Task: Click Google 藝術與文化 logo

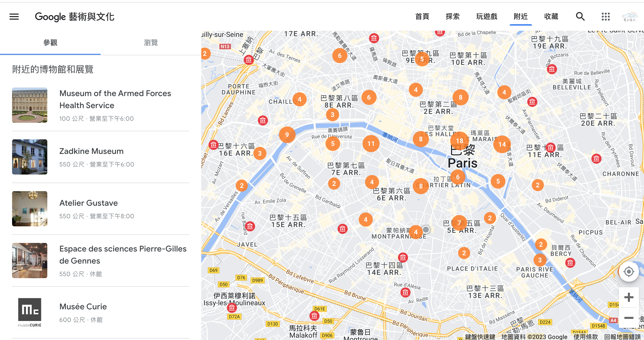Action: click(74, 17)
